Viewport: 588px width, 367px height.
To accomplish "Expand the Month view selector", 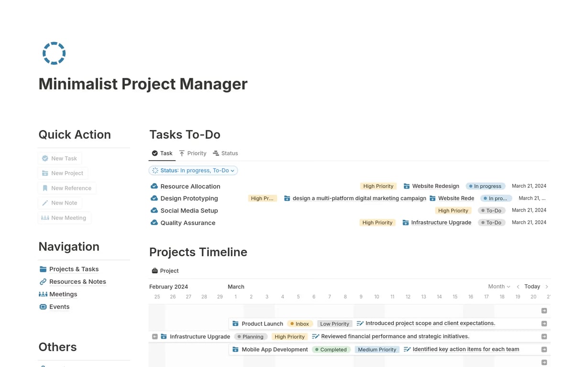I will coord(499,286).
